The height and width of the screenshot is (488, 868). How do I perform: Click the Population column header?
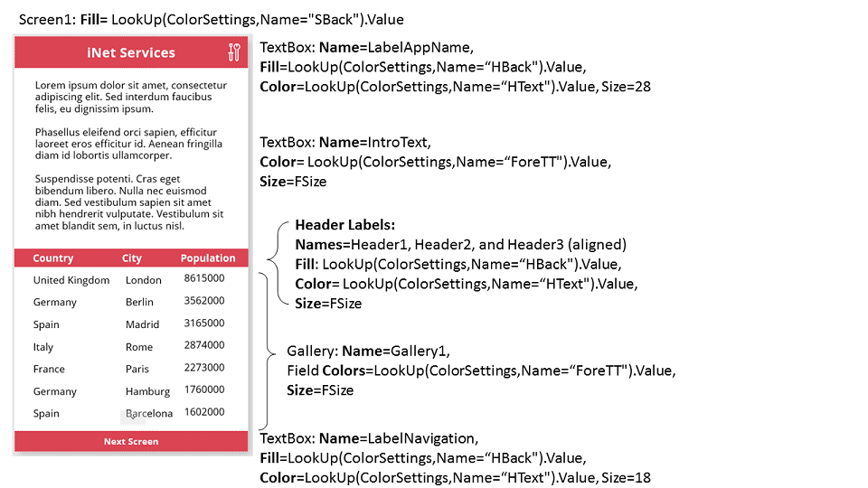tap(208, 258)
